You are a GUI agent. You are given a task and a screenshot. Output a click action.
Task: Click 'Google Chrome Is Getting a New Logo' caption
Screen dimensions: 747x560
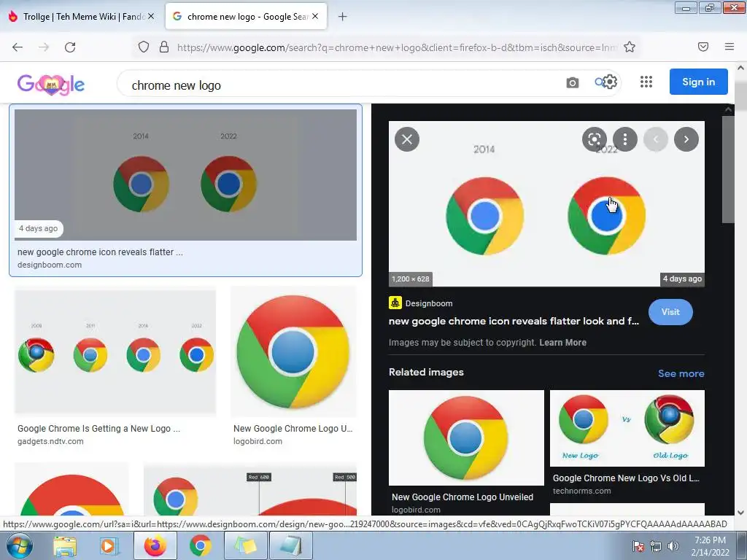tap(98, 429)
